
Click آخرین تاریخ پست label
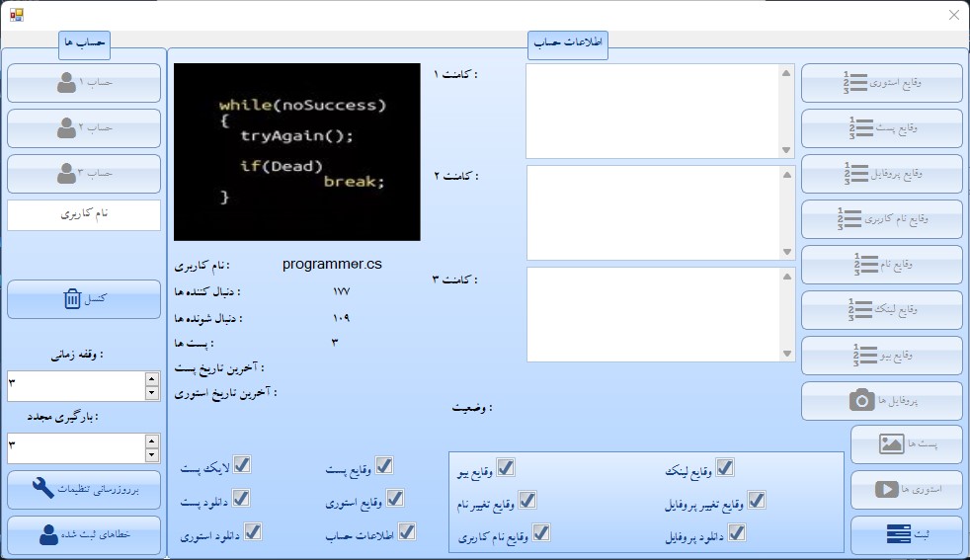click(219, 368)
